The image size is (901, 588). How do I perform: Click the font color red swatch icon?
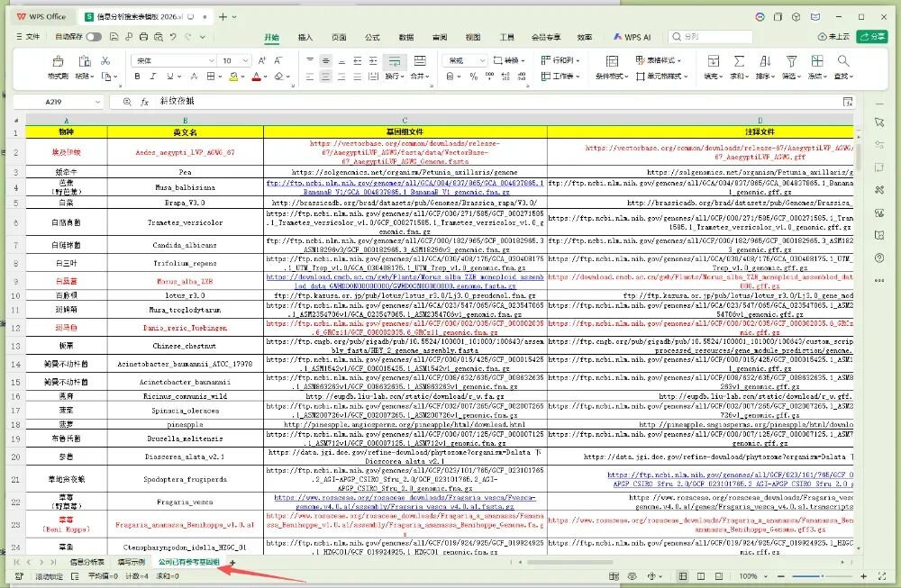click(x=256, y=77)
